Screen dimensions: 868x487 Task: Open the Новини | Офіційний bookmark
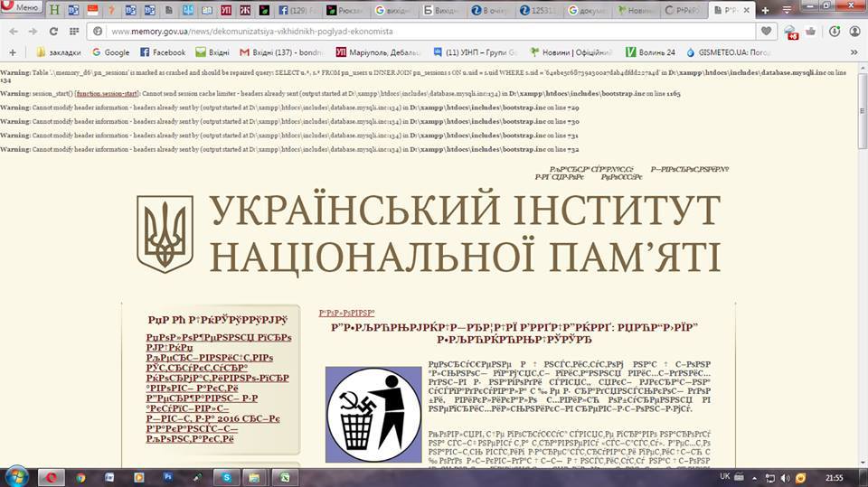click(x=571, y=52)
